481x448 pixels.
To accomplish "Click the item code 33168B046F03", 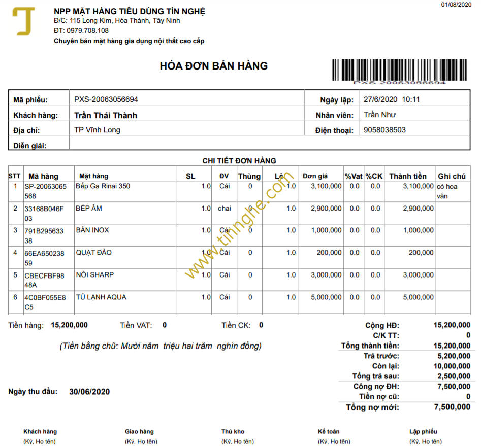I will click(x=44, y=214).
